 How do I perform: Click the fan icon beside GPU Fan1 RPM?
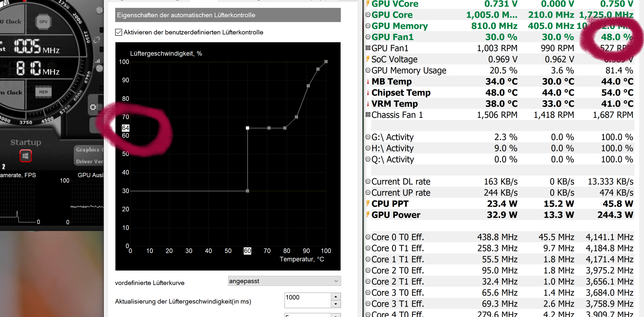tap(368, 48)
